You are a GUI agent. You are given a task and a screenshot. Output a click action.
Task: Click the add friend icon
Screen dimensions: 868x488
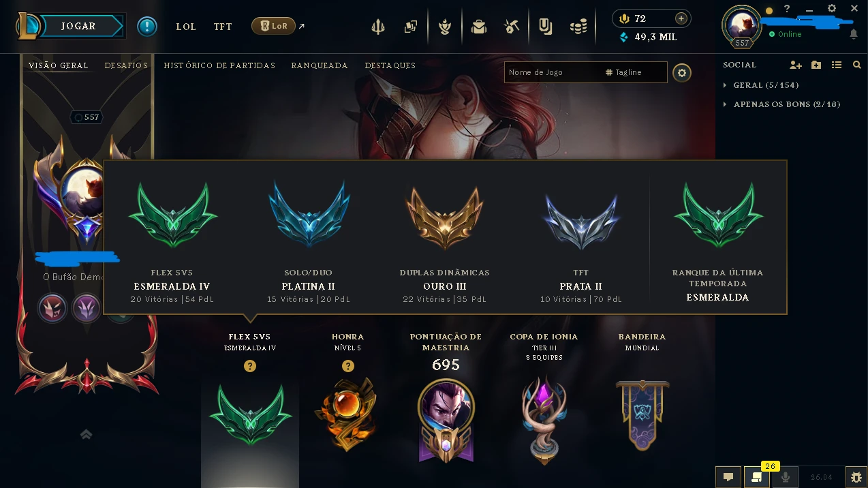(796, 65)
